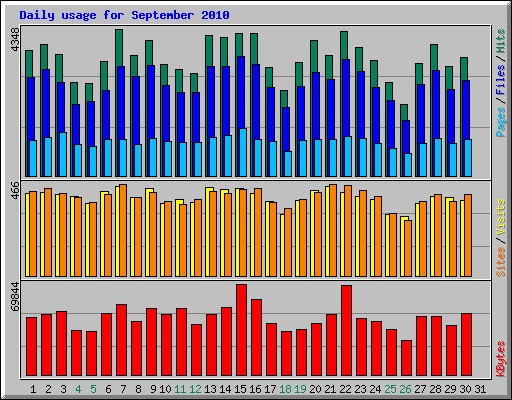Viewport: 512px width, 400px height.
Task: Click the 466 axis maximum label
Action: click(x=15, y=190)
